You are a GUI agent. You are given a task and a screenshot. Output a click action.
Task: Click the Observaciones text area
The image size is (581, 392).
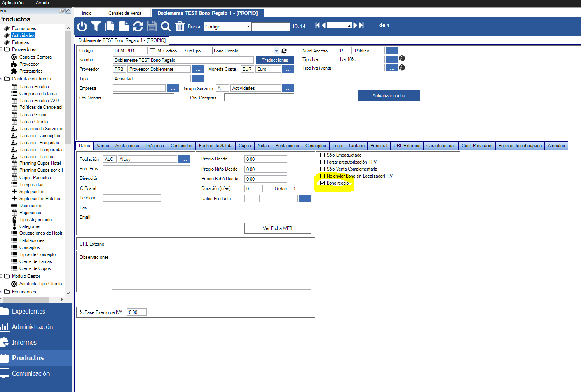pyautogui.click(x=211, y=272)
